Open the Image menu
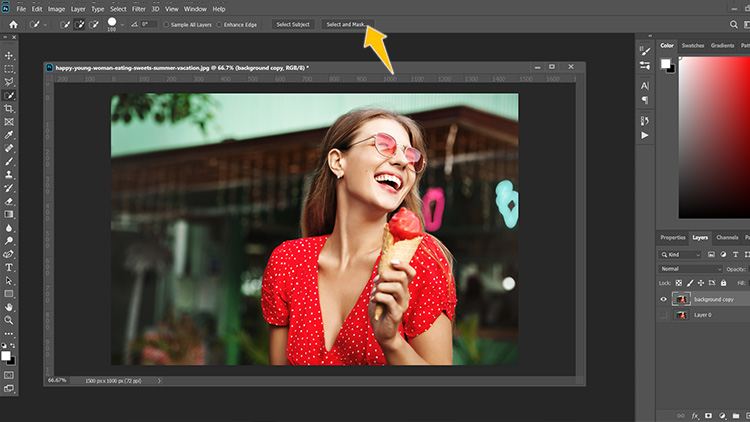This screenshot has width=750, height=422. 56,9
